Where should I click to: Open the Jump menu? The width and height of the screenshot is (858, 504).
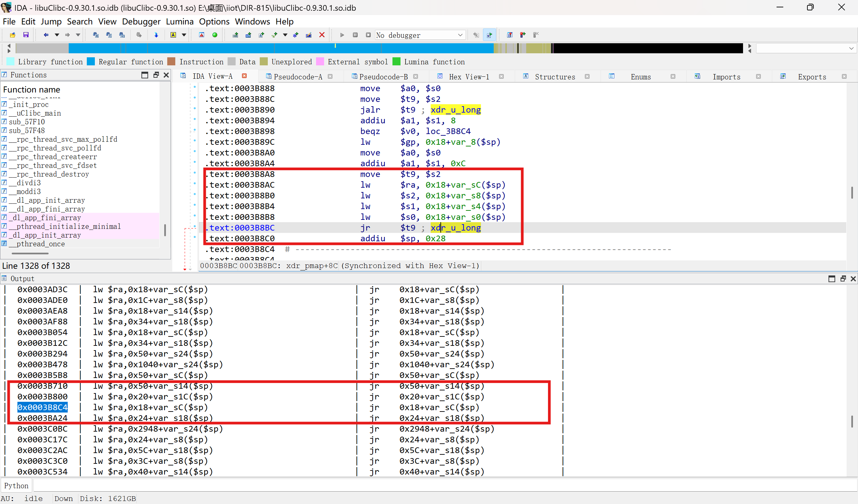click(51, 21)
